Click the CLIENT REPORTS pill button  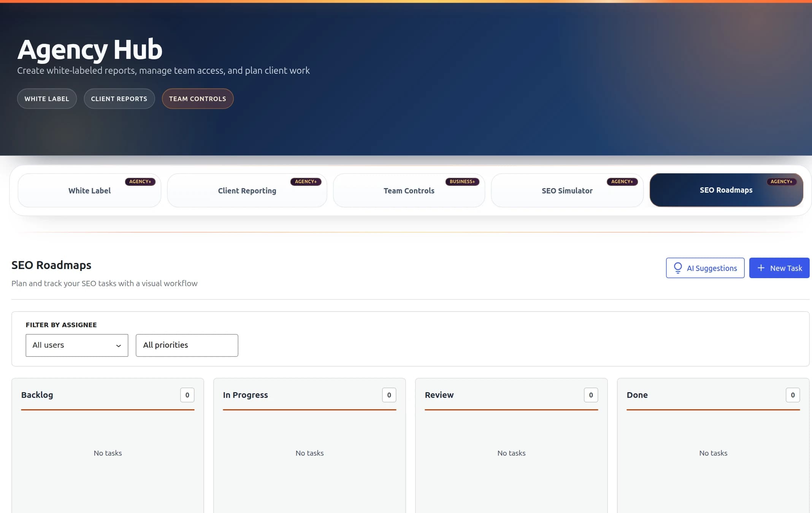click(119, 99)
